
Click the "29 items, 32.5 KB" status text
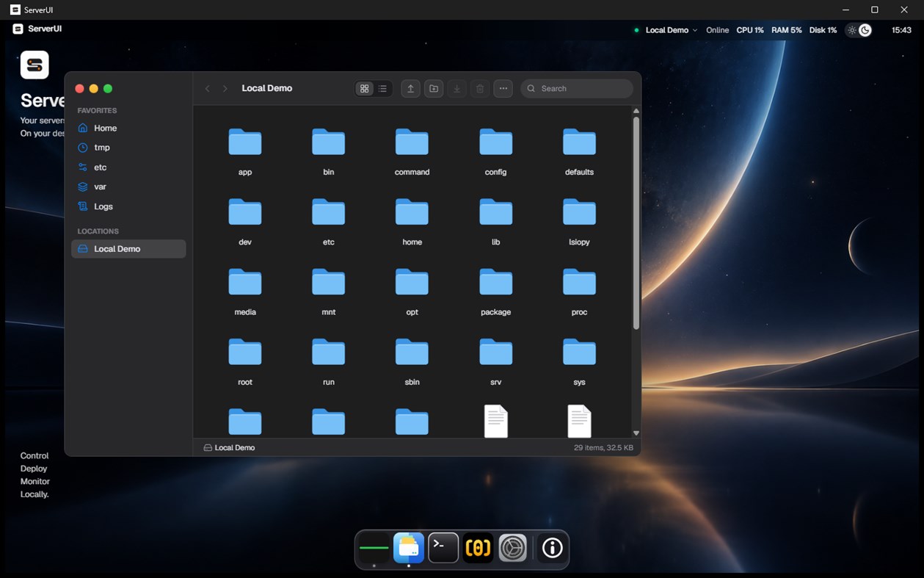pyautogui.click(x=603, y=447)
